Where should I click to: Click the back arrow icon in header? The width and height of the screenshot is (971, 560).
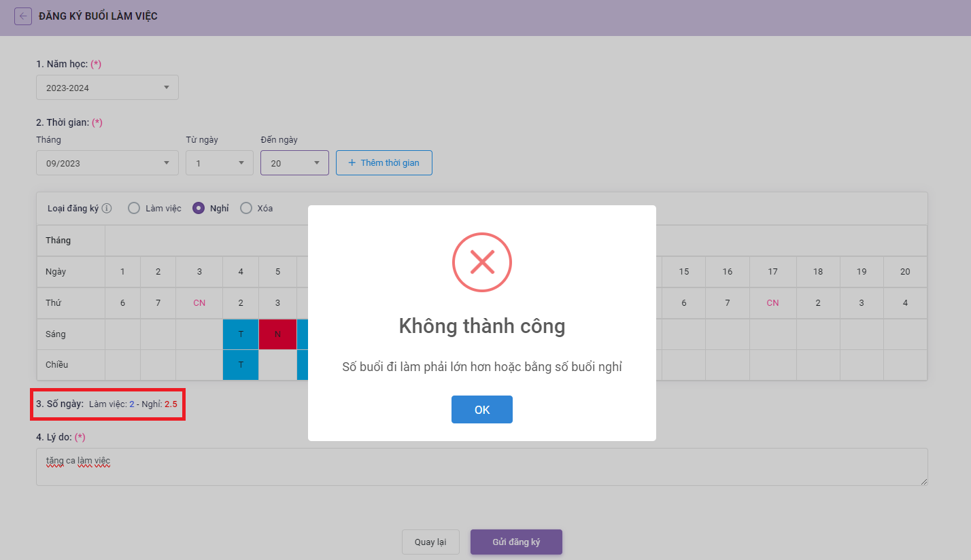pyautogui.click(x=23, y=16)
